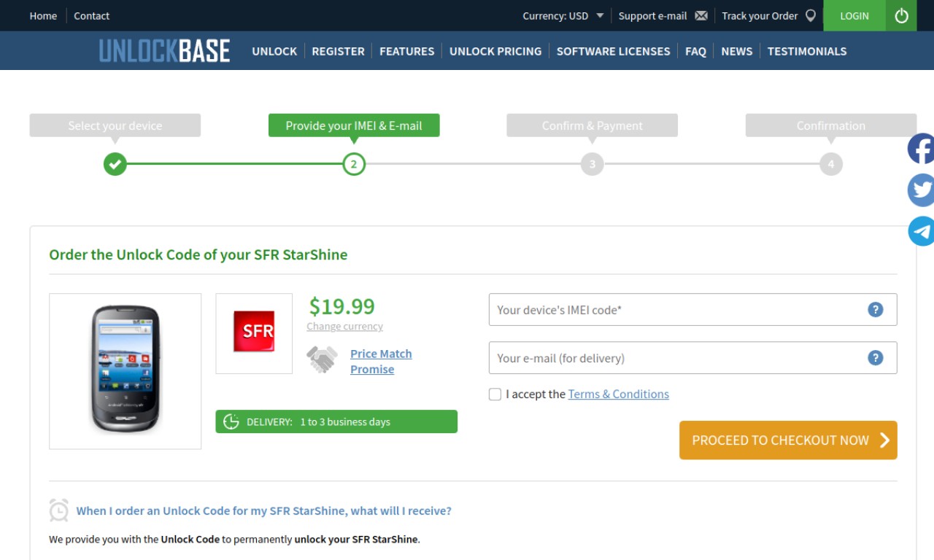Image resolution: width=934 pixels, height=560 pixels.
Task: Click the device IMEI code input field
Action: (x=692, y=310)
